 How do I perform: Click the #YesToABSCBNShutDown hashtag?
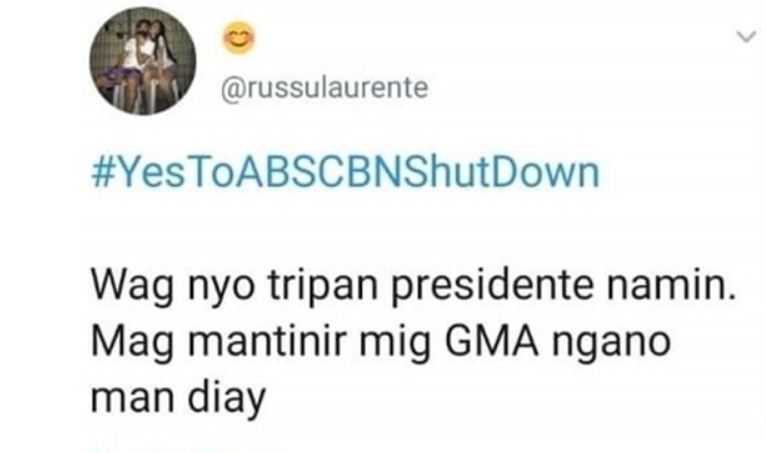[x=345, y=173]
